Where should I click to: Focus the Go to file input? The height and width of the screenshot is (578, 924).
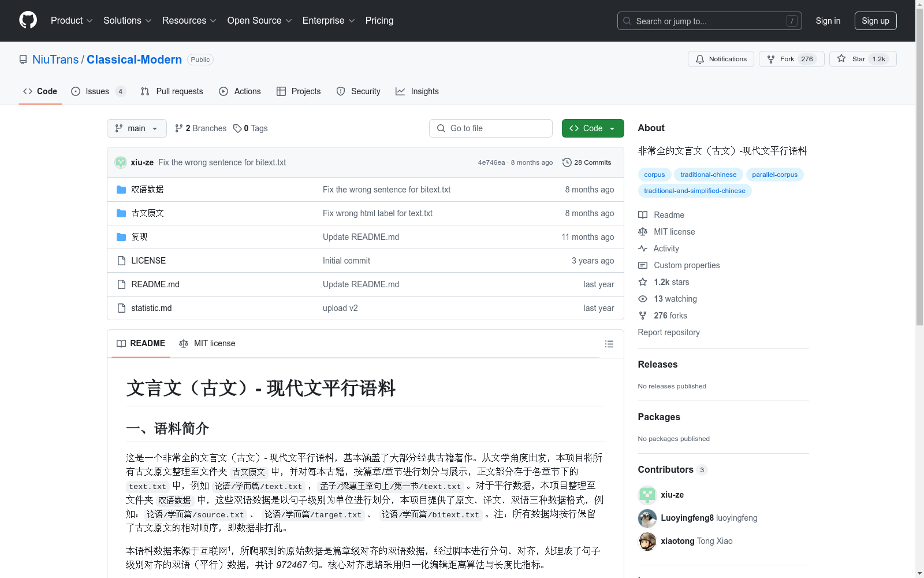(x=491, y=128)
